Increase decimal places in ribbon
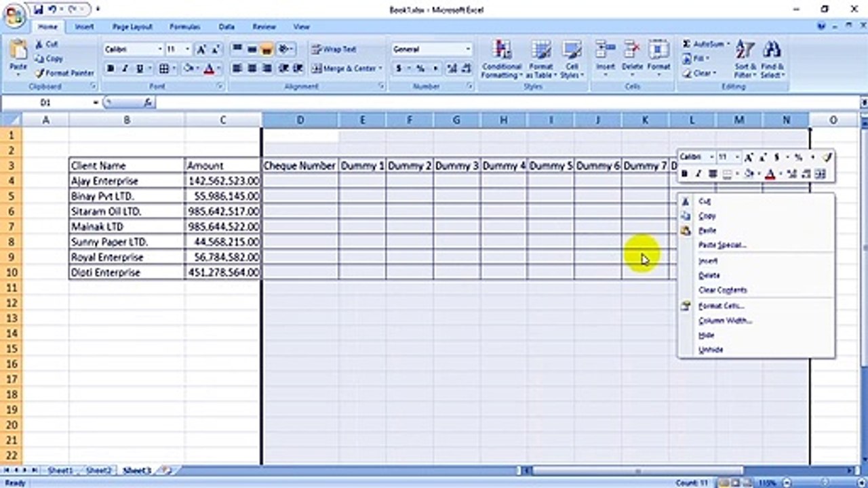Viewport: 868px width, 488px height. pos(452,68)
